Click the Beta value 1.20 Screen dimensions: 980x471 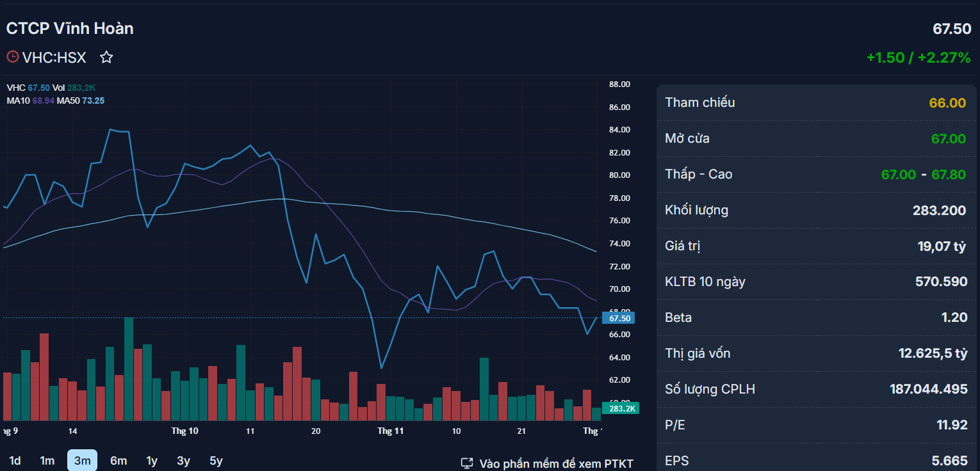click(954, 318)
